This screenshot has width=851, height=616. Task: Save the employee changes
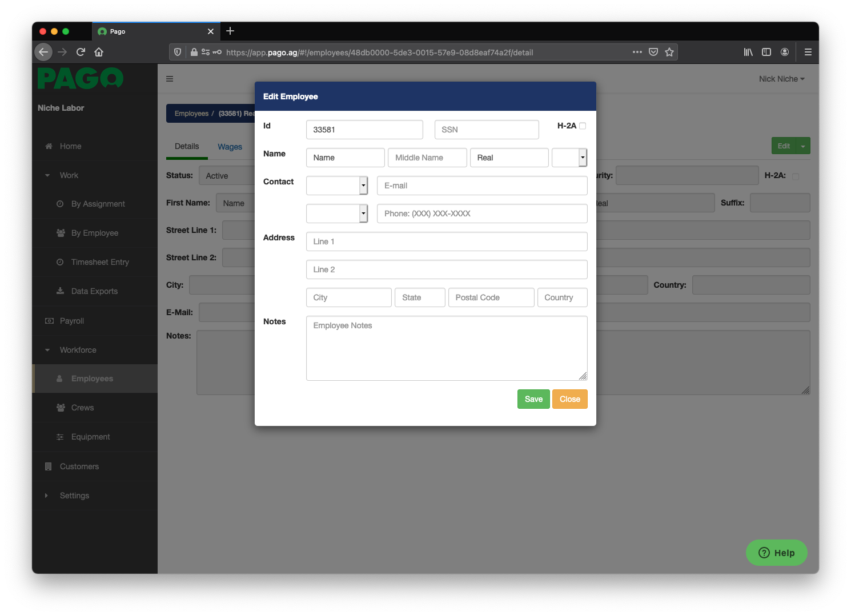(533, 399)
